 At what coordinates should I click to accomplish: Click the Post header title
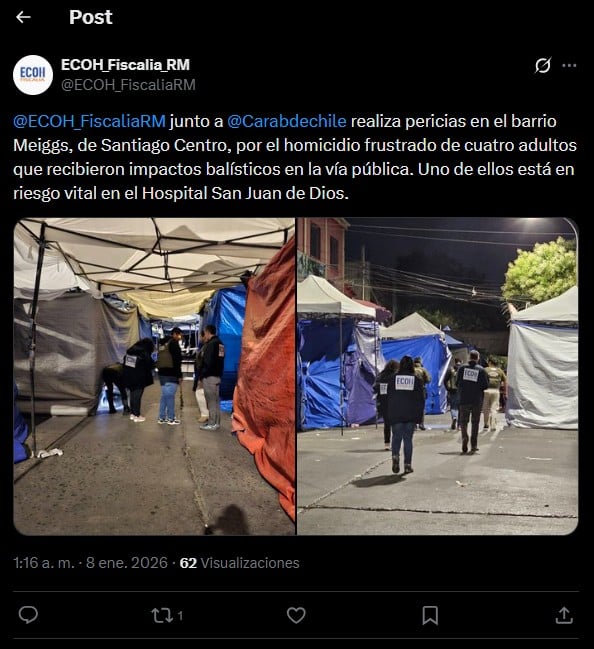(91, 17)
